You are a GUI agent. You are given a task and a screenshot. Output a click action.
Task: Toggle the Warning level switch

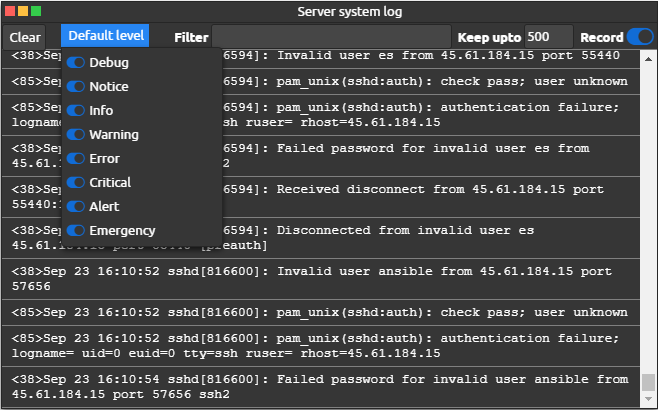[76, 135]
